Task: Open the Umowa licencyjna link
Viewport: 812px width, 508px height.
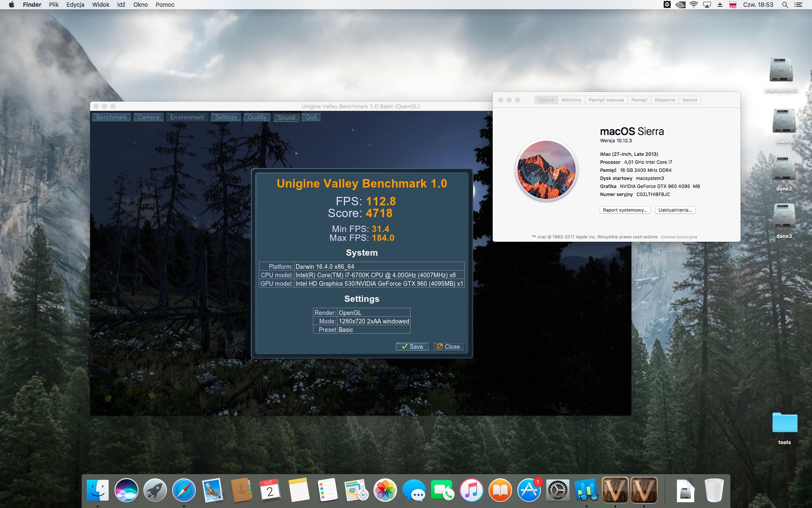Action: [679, 237]
